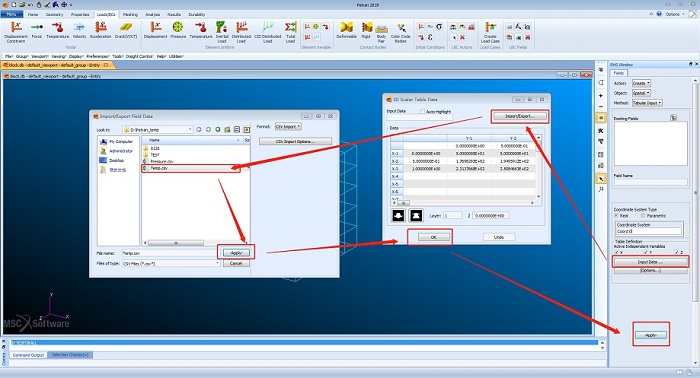Expand the Format CSV Import dropdown
700x378 pixels.
[288, 127]
